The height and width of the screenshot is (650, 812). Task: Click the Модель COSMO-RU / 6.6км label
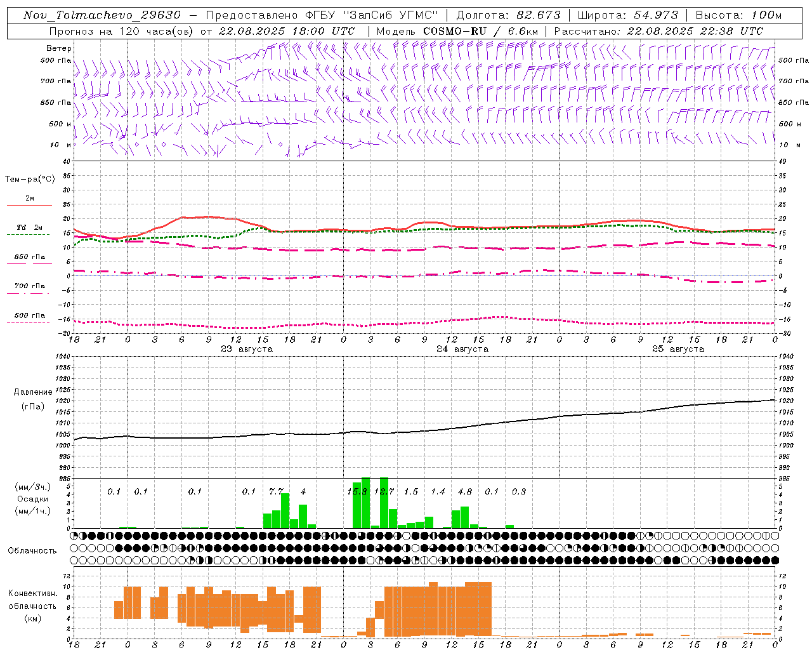(457, 31)
